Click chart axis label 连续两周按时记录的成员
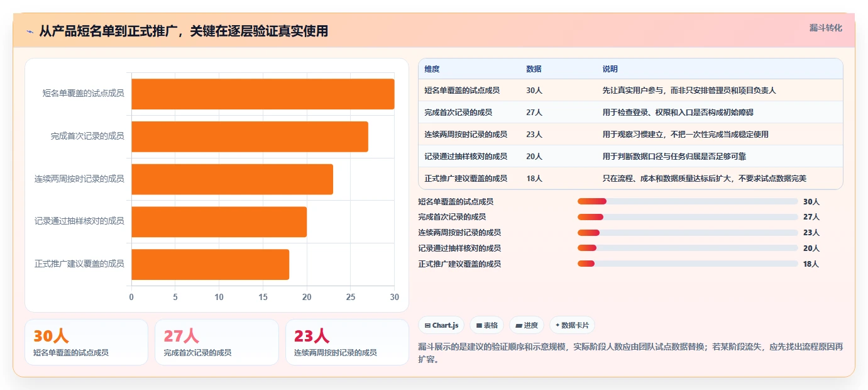 click(79, 179)
